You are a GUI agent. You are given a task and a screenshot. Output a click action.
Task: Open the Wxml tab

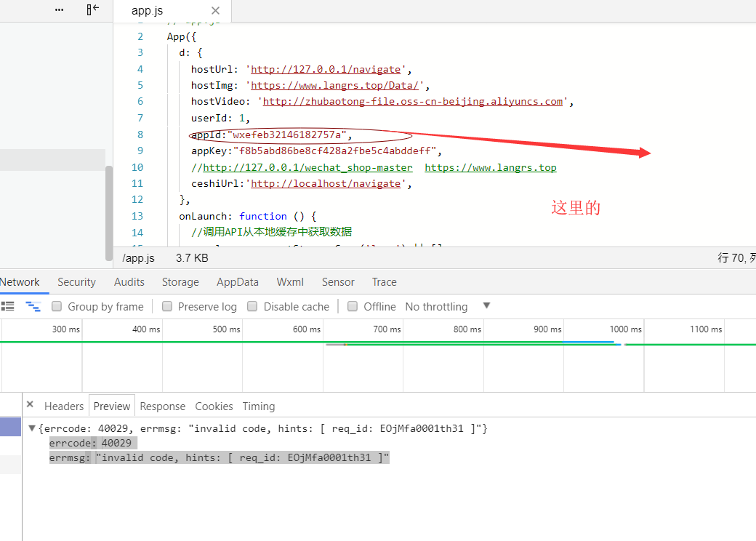pos(290,282)
